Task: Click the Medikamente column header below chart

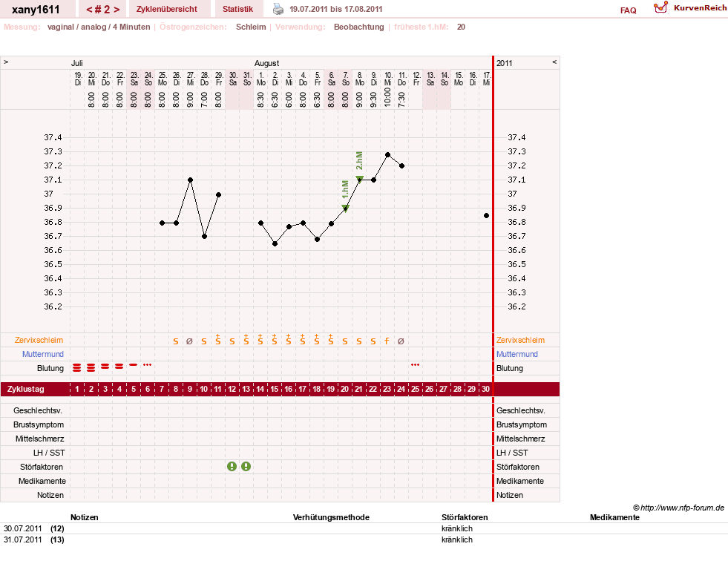Action: 614,517
